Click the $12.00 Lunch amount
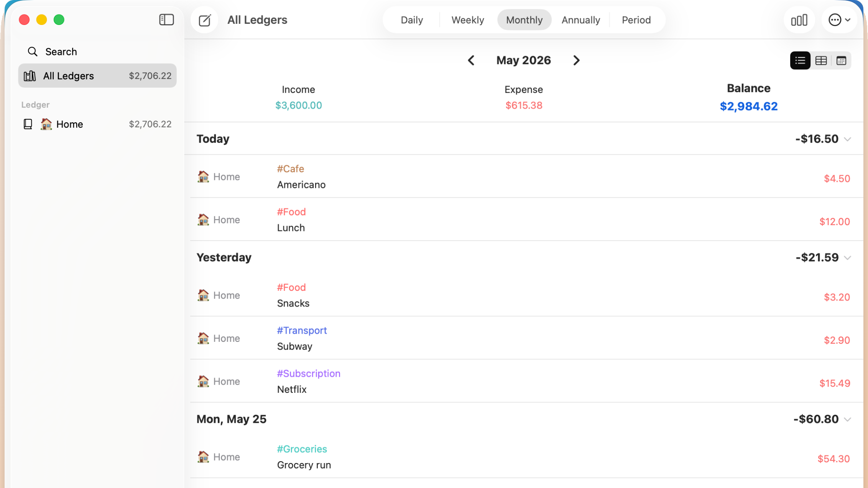This screenshot has height=488, width=868. tap(835, 221)
